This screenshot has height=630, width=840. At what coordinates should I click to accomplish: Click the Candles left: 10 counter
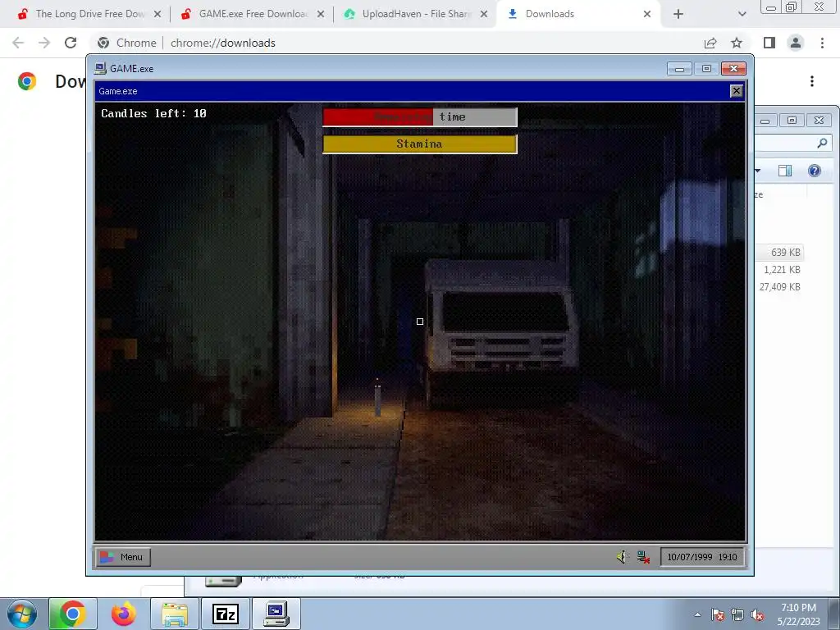tap(153, 113)
